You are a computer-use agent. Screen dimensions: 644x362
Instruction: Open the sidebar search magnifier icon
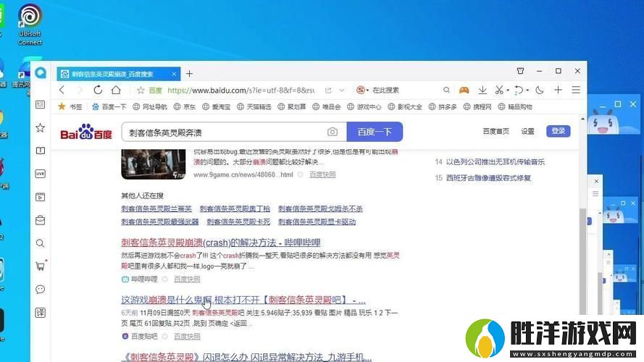(41, 243)
